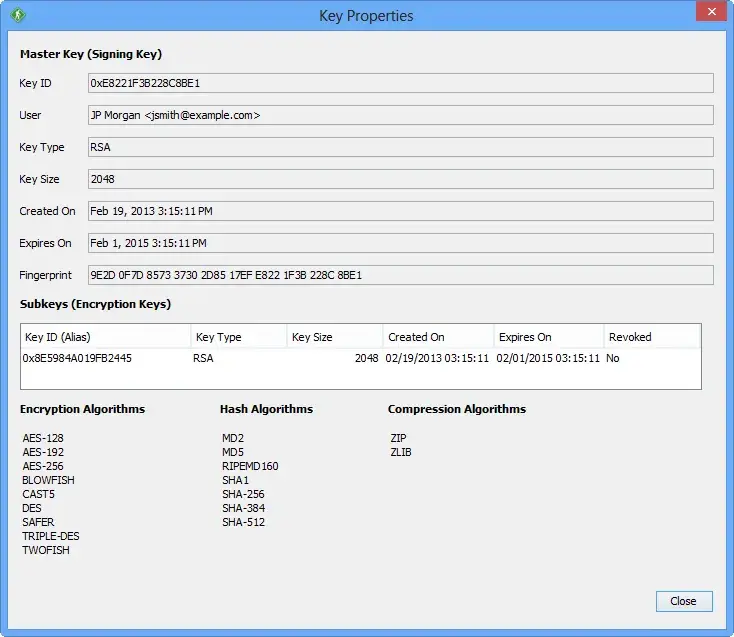734x637 pixels.
Task: Click the Expires On label in master key
Action: (45, 243)
